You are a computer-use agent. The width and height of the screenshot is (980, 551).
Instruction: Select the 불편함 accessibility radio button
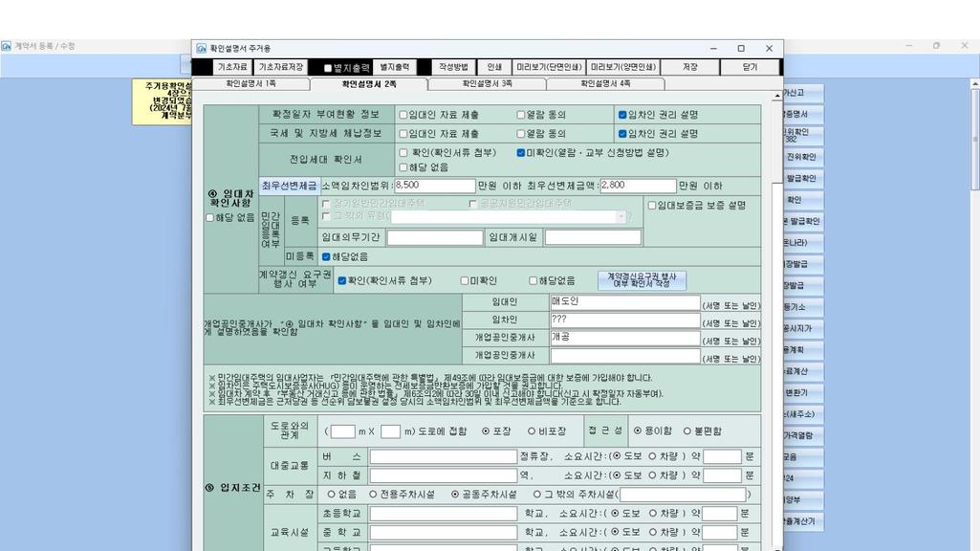pos(686,430)
